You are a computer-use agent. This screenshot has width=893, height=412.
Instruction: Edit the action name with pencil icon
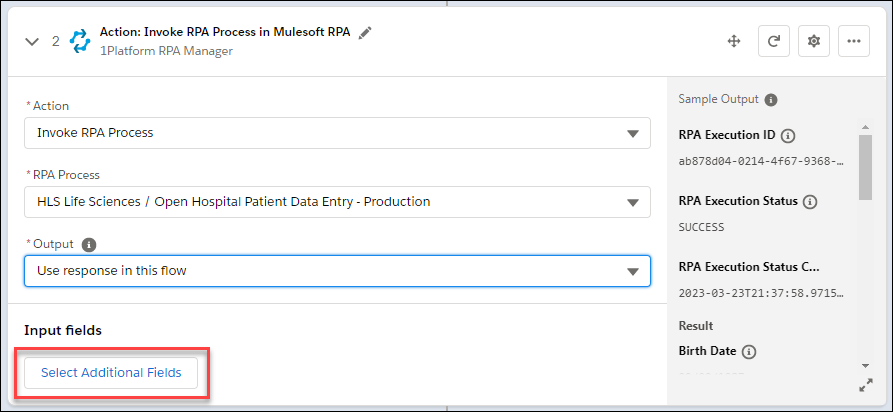point(365,32)
